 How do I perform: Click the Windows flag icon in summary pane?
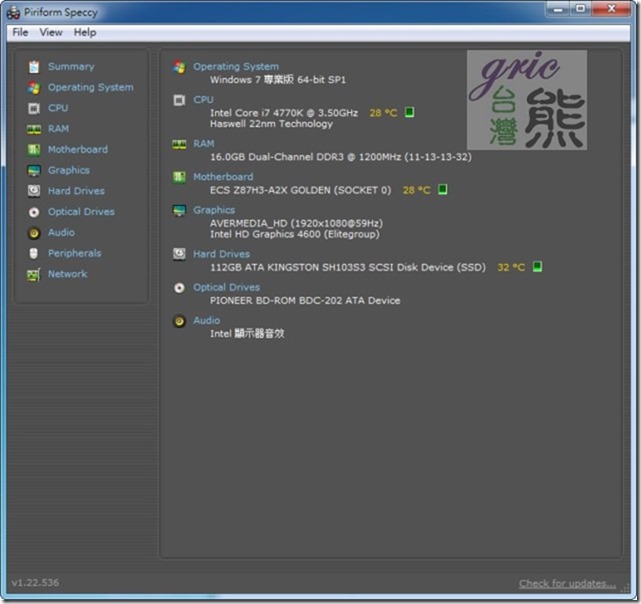[x=179, y=67]
